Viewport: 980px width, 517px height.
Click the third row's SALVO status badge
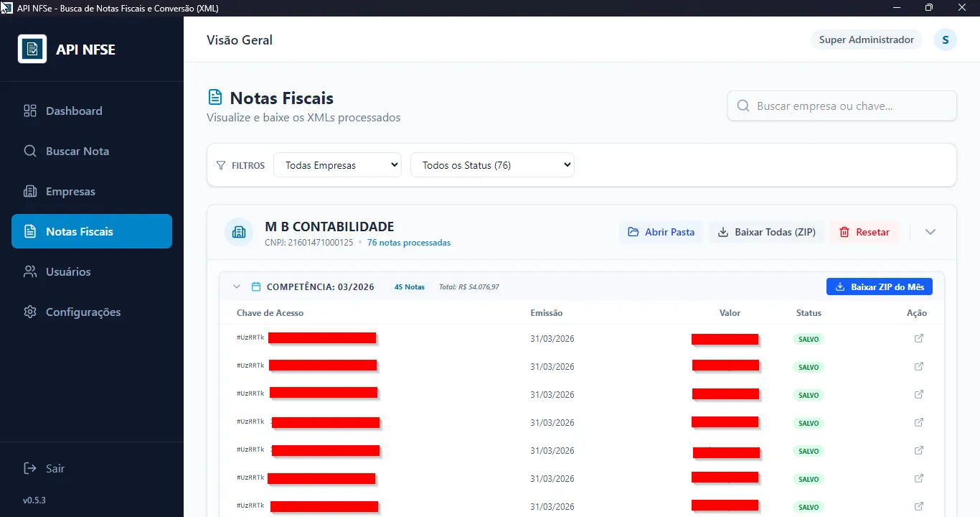[x=809, y=395]
